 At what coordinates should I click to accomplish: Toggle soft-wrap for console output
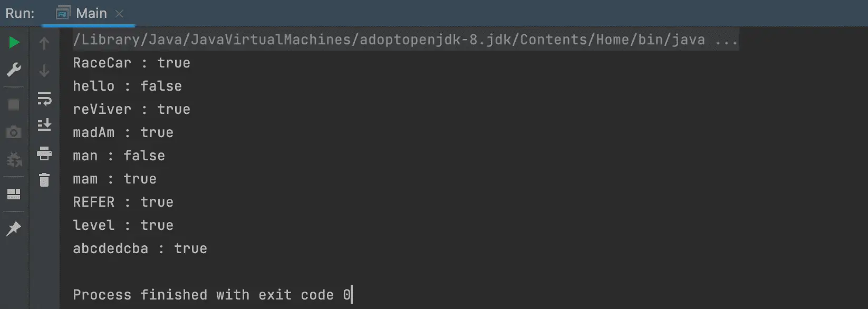(x=44, y=98)
